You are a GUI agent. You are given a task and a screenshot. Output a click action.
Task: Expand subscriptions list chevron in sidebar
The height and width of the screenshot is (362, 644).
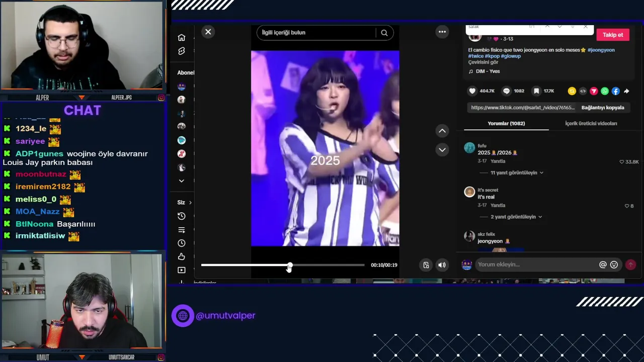click(182, 181)
